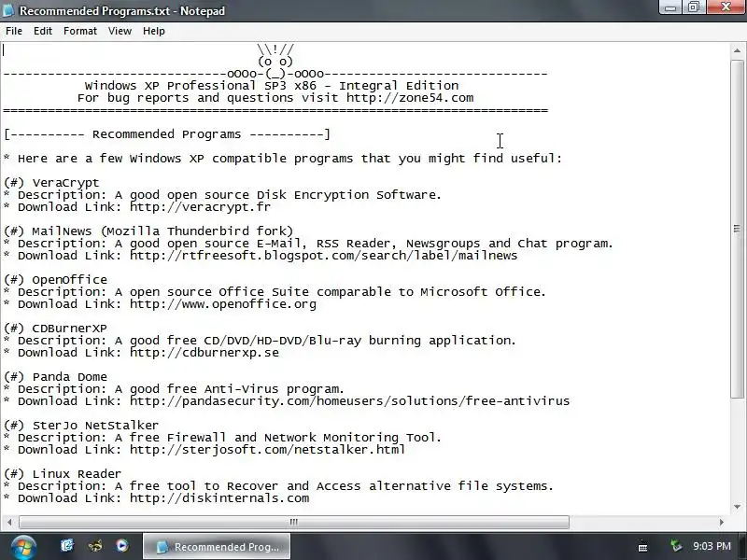Screen dimensions: 747x560
Task: Click "Newsgroups and Chat program" description text
Action: tap(509, 244)
